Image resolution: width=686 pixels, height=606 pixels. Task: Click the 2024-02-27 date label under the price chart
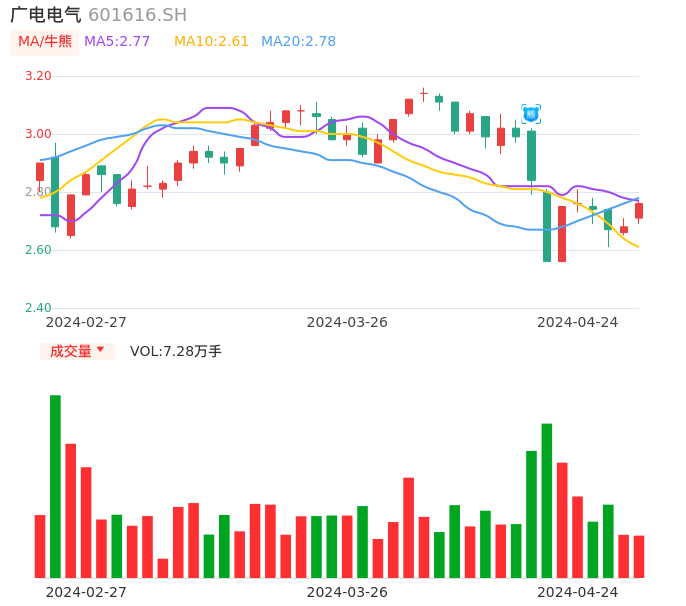point(86,322)
